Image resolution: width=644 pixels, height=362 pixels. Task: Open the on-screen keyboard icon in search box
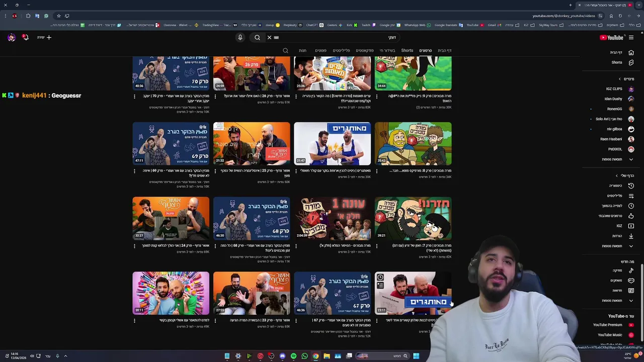[x=276, y=37]
